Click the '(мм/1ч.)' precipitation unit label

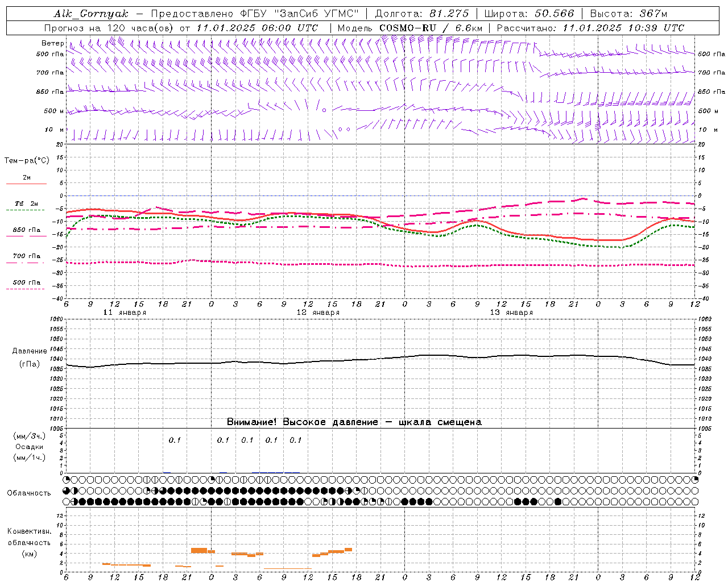click(x=30, y=458)
